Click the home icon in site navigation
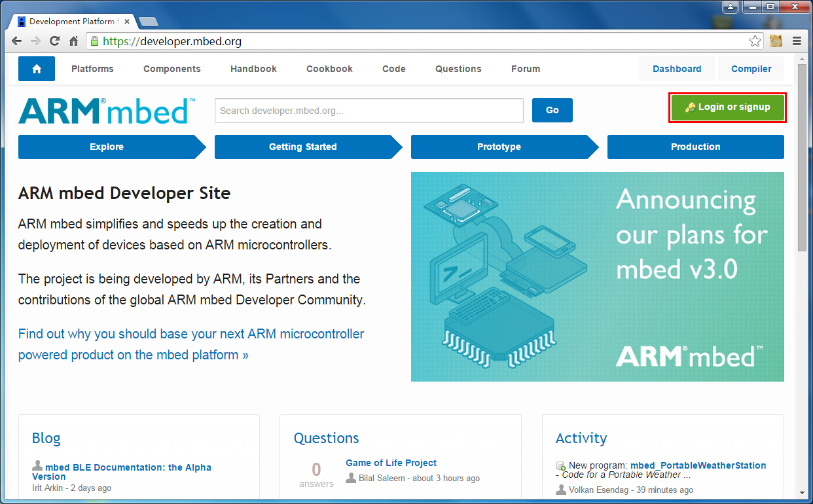Viewport: 813px width, 504px height. [36, 69]
